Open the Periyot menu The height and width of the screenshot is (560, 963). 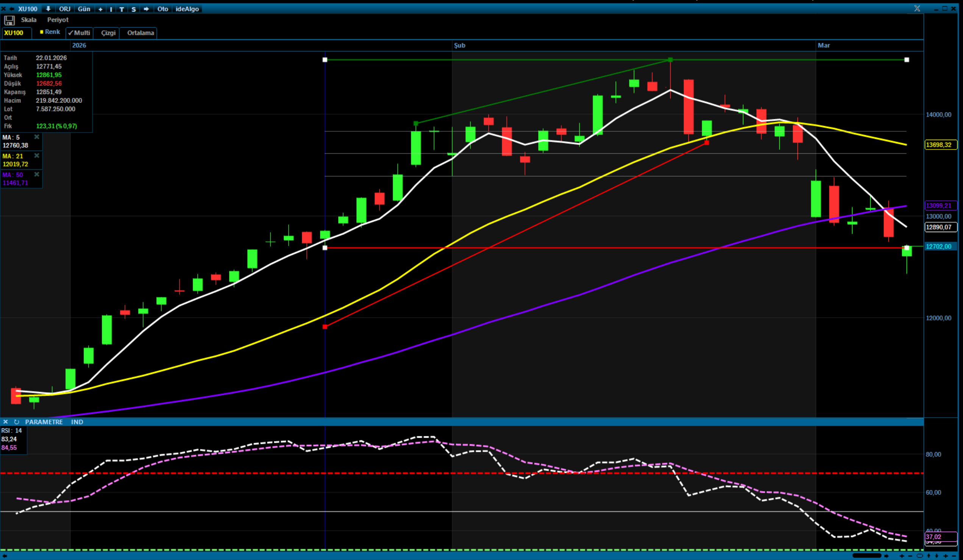[x=58, y=20]
